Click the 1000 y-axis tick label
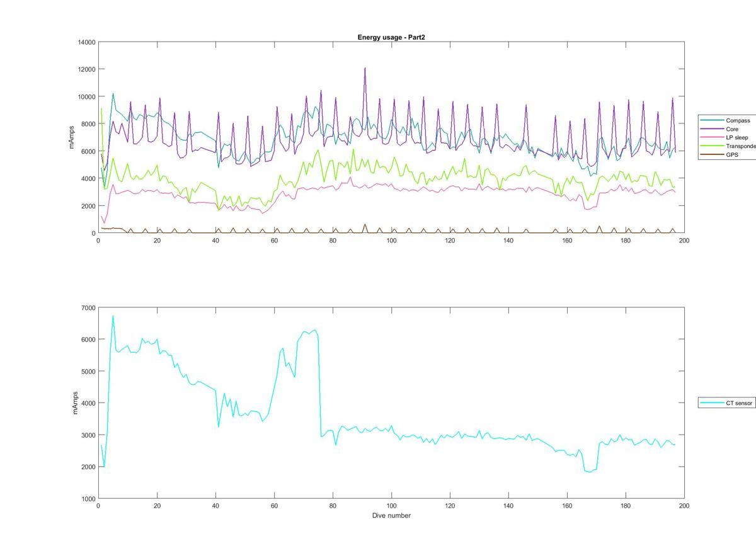 tap(88, 498)
